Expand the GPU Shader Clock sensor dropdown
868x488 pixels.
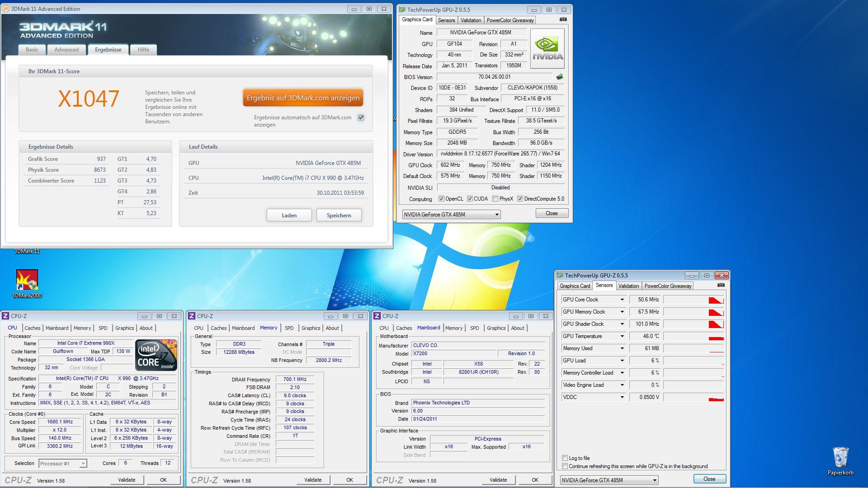pos(622,324)
